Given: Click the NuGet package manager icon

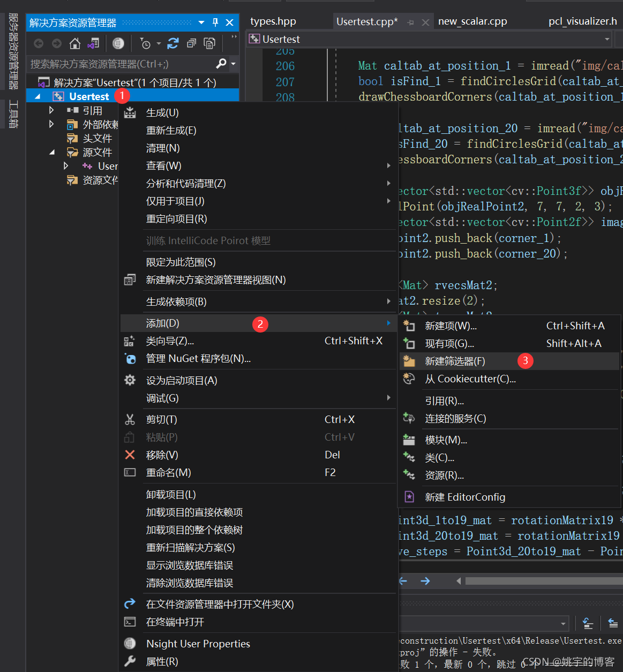Looking at the screenshot, I should coord(130,358).
